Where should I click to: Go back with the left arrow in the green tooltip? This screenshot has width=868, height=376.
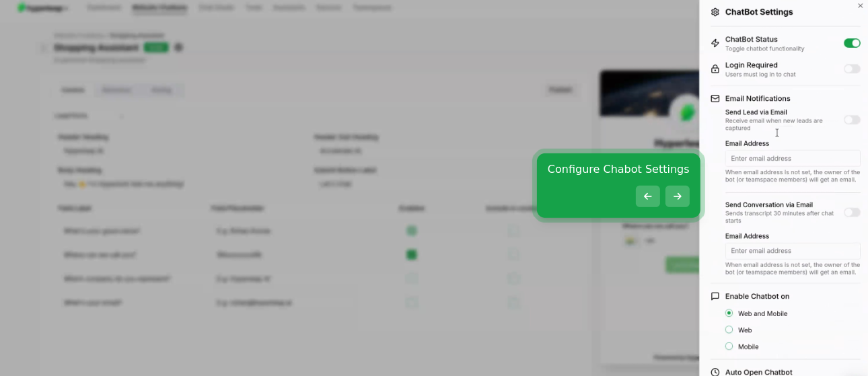647,196
